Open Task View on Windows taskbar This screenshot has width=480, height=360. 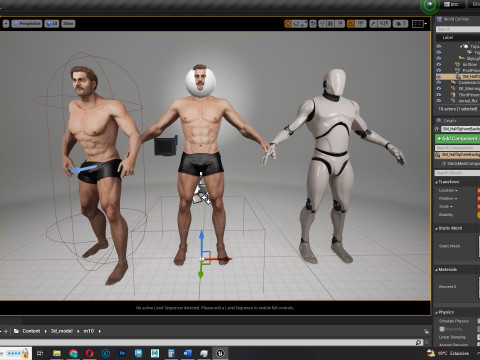tap(40, 353)
